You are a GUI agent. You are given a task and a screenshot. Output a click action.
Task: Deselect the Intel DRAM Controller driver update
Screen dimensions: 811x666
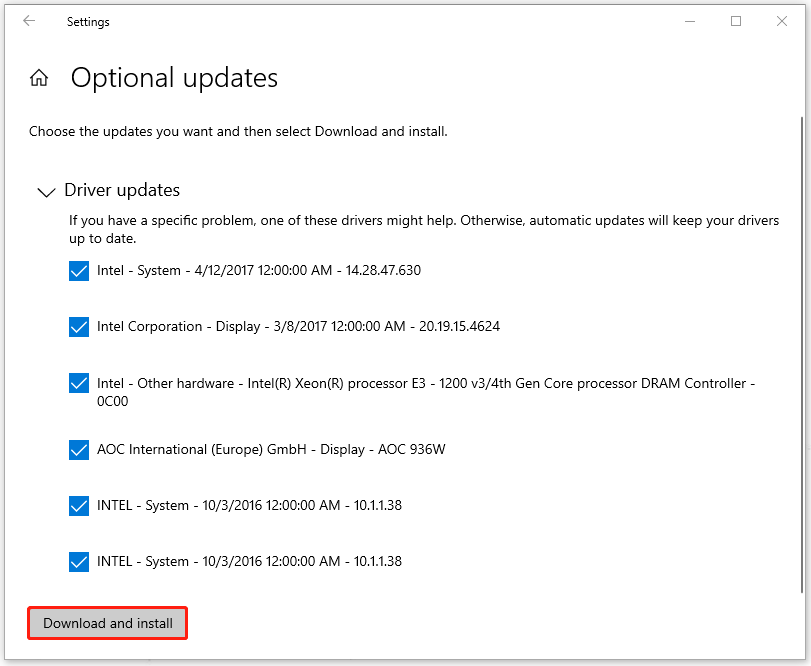pyautogui.click(x=79, y=383)
